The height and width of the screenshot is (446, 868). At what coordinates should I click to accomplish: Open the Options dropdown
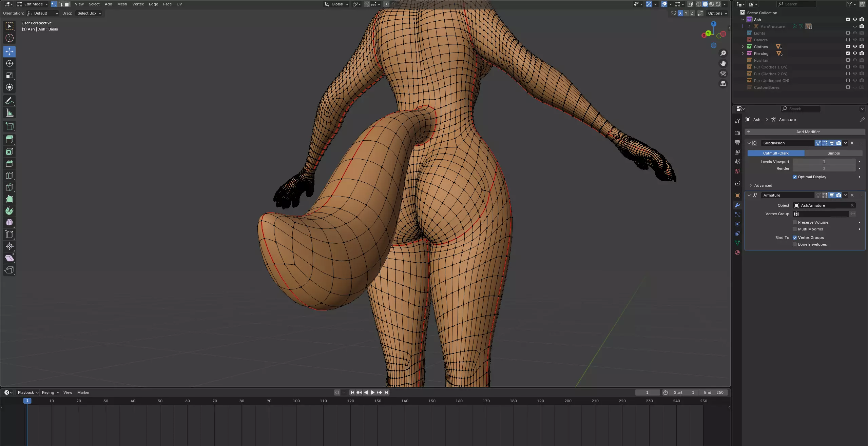717,13
